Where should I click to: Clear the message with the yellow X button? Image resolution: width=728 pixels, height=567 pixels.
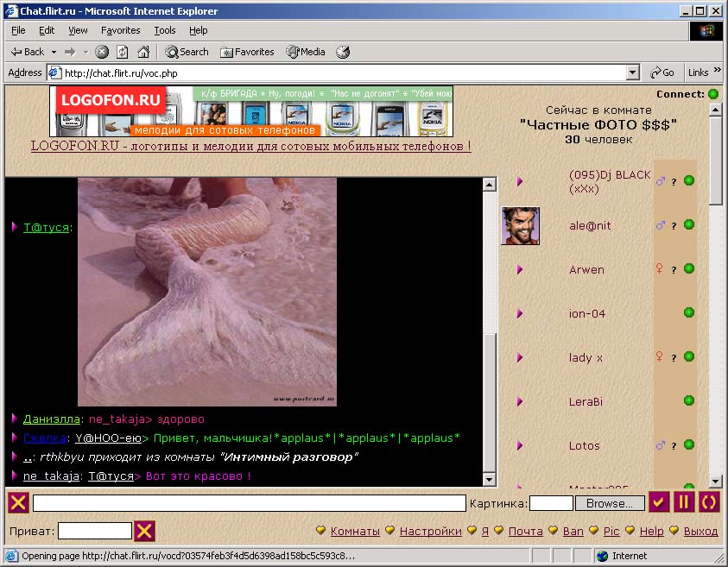pos(18,503)
